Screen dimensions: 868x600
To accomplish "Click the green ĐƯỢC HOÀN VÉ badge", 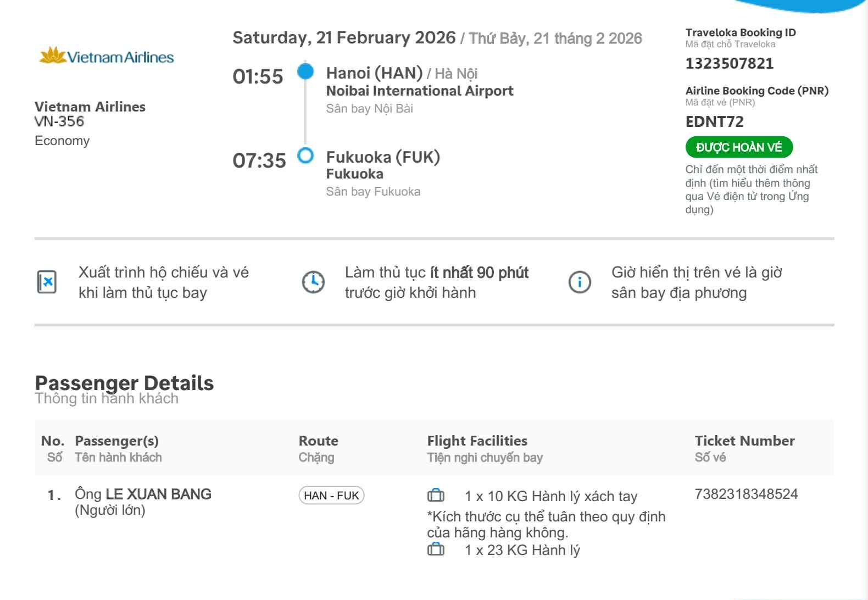I will [x=738, y=147].
